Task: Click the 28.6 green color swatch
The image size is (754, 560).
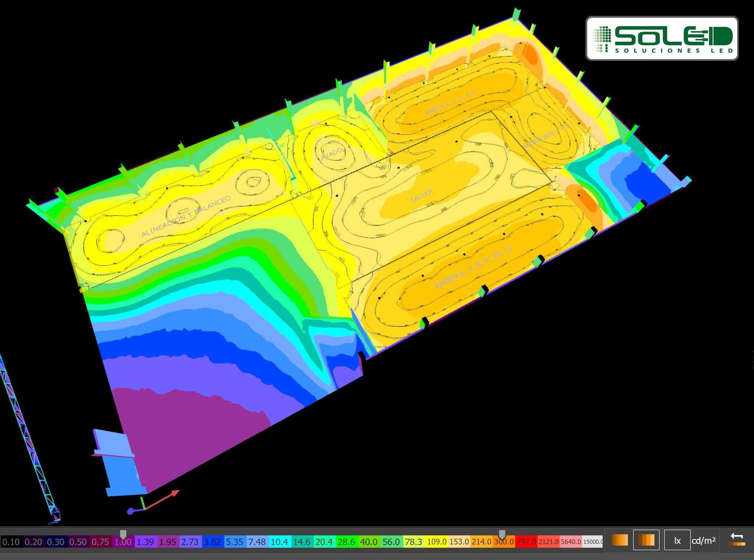Action: click(x=347, y=542)
